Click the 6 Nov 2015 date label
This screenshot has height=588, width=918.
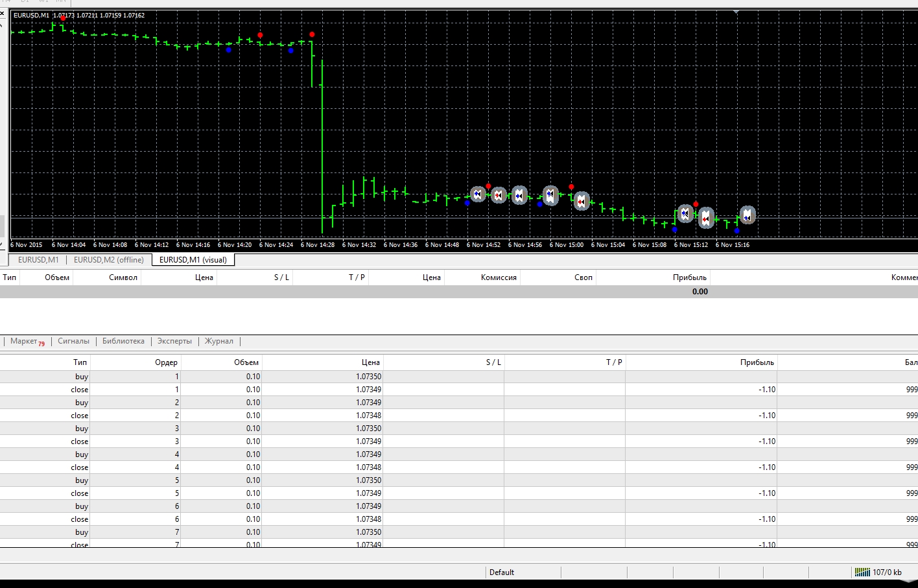pos(27,245)
